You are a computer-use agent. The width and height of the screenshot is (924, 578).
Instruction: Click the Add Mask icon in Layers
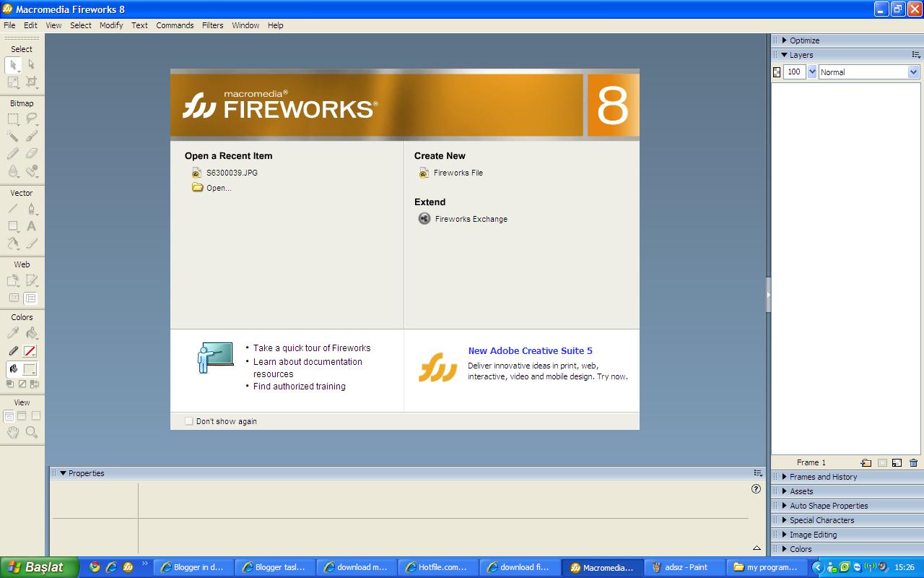(881, 463)
